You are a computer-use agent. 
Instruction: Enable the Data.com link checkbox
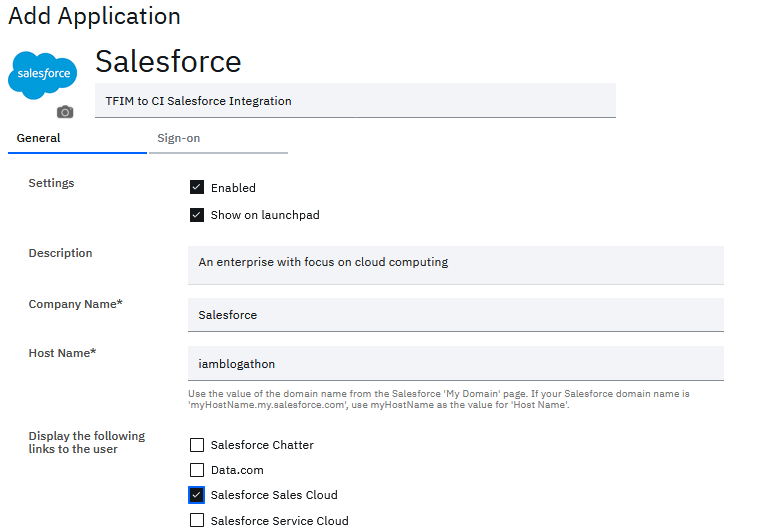(x=197, y=470)
